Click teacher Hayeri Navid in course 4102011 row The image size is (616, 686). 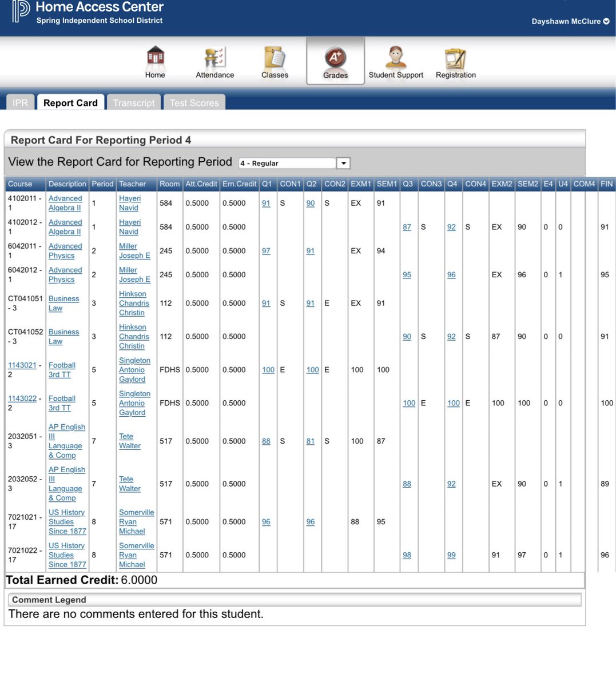coord(130,203)
